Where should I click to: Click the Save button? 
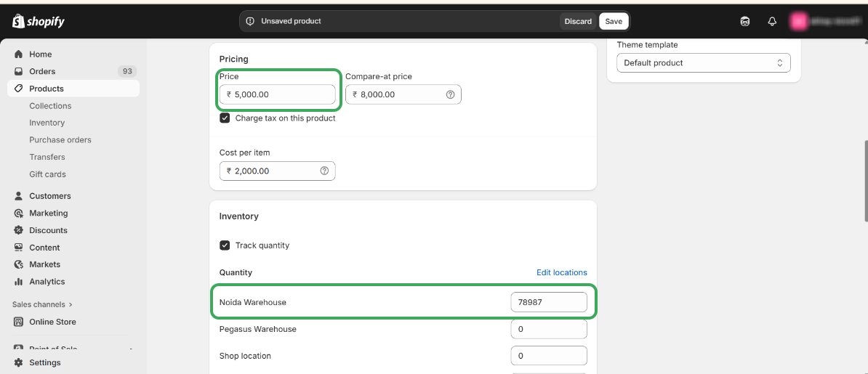(614, 21)
